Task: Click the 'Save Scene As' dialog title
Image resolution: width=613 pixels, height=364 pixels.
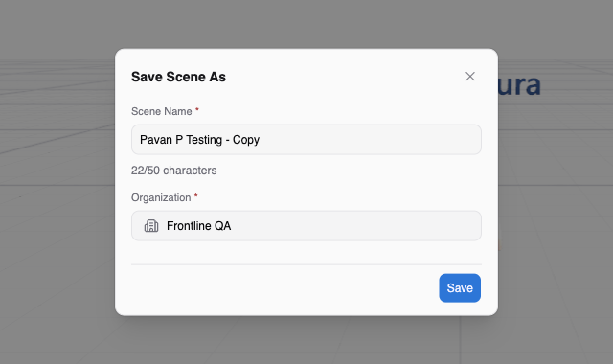Action: [x=179, y=77]
